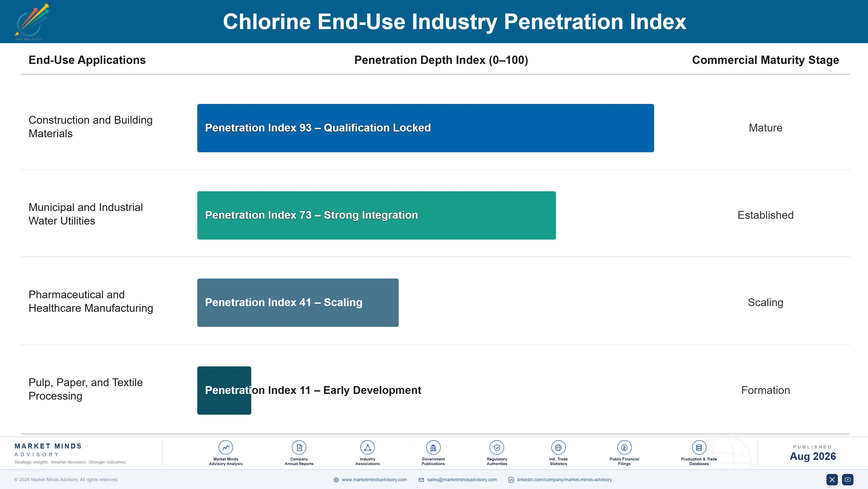Click the Penetration Depth Index (0–100) header

[x=441, y=60]
